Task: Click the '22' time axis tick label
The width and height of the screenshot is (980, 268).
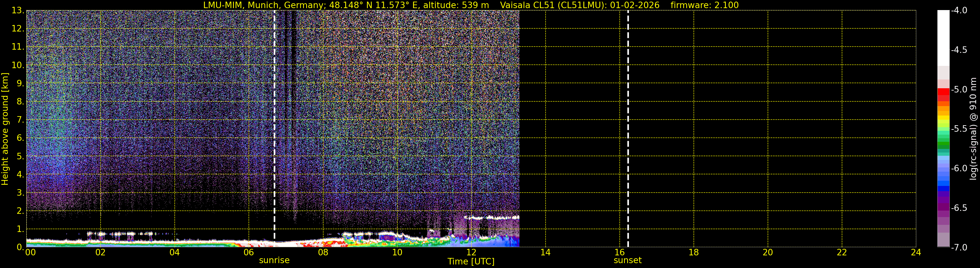Action: pyautogui.click(x=842, y=252)
